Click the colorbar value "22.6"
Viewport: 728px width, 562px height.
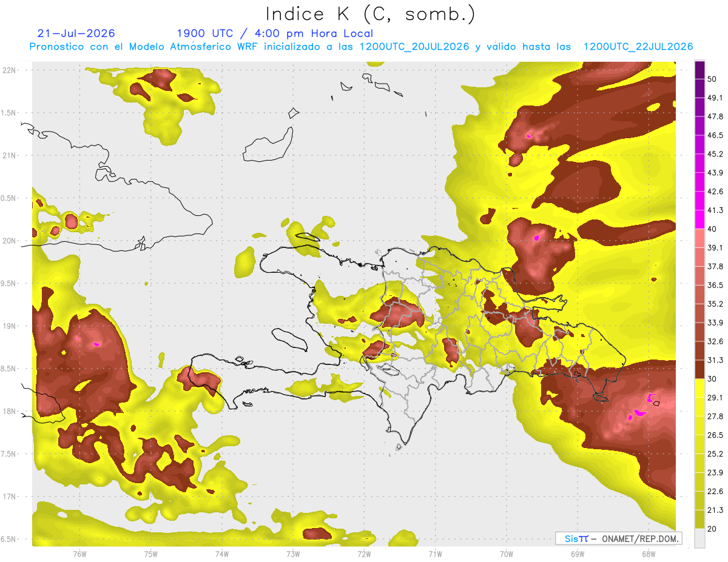(x=715, y=492)
